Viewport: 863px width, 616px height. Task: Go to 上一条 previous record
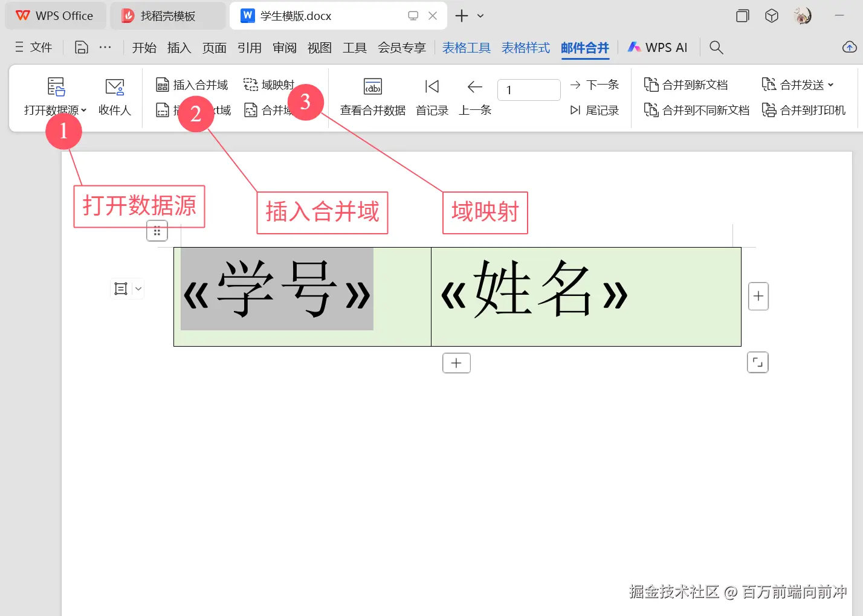[x=475, y=97]
